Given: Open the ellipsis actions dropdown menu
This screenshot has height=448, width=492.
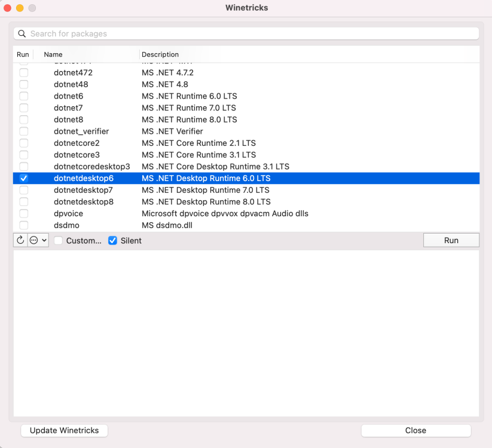Looking at the screenshot, I should (38, 240).
